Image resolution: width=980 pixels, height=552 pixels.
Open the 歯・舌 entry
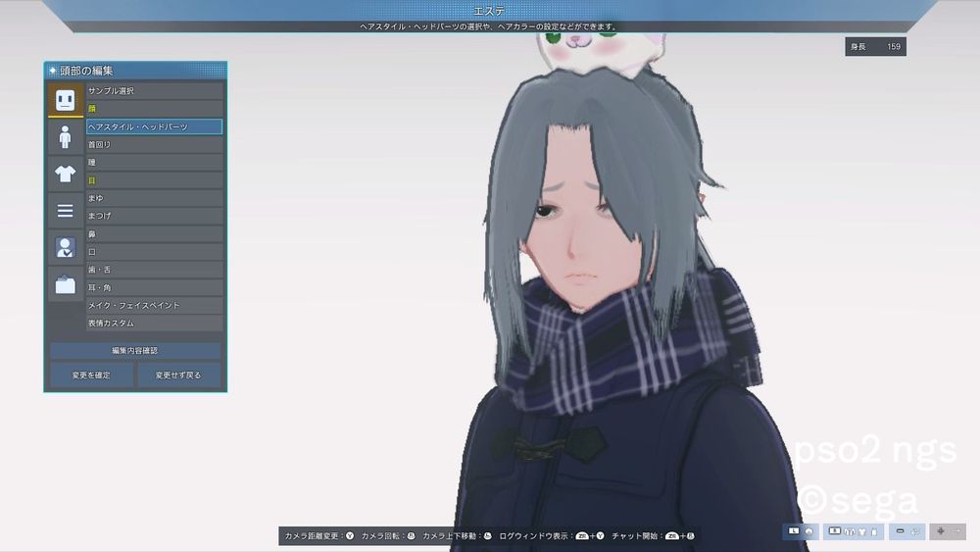[154, 270]
